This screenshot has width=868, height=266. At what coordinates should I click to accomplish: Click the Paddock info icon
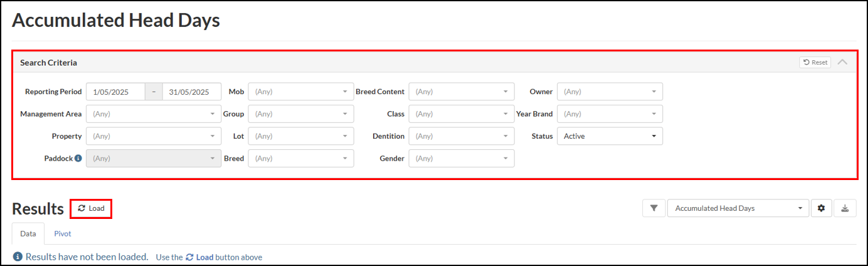[78, 159]
